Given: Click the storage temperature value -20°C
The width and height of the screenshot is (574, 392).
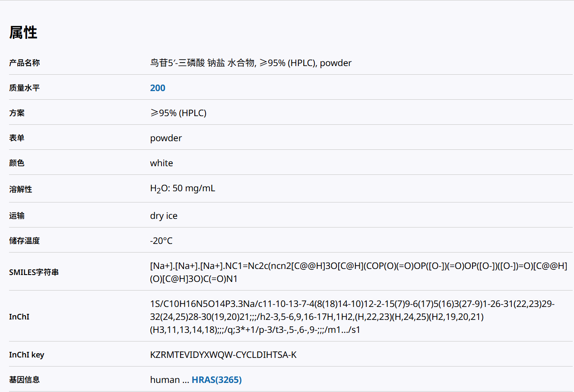Looking at the screenshot, I should point(161,241).
